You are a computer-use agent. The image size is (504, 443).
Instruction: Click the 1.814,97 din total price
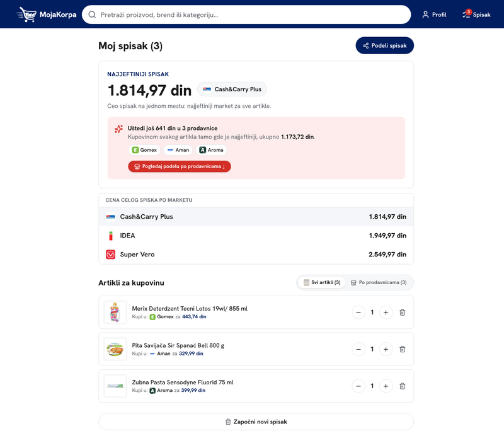[149, 90]
